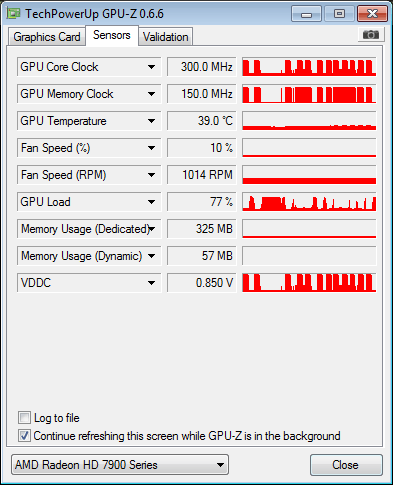The height and width of the screenshot is (485, 393).
Task: Click the GPU-Z app icon in title bar
Action: (14, 13)
